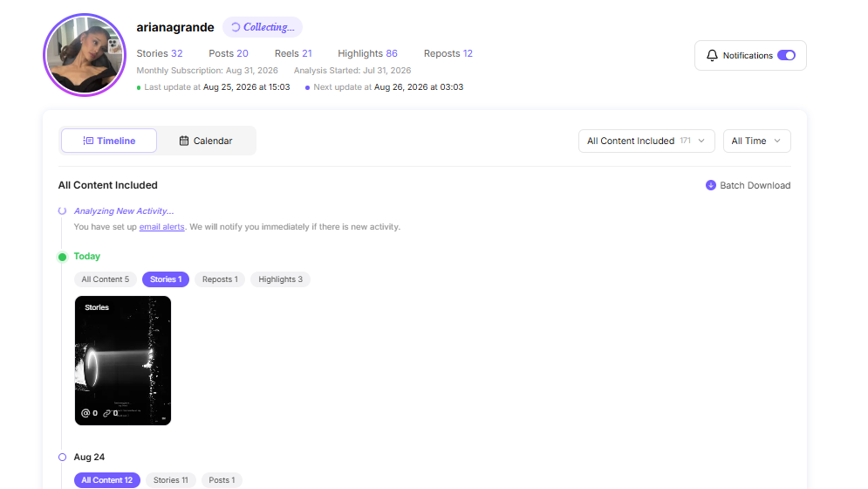
Task: Click the Batch Download button
Action: point(748,185)
